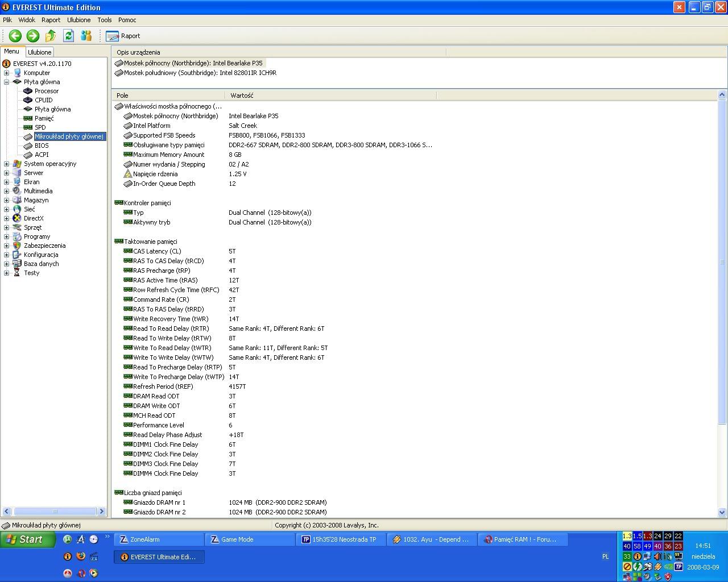Switch to the ZoneAlarm taskbar window

(x=159, y=539)
